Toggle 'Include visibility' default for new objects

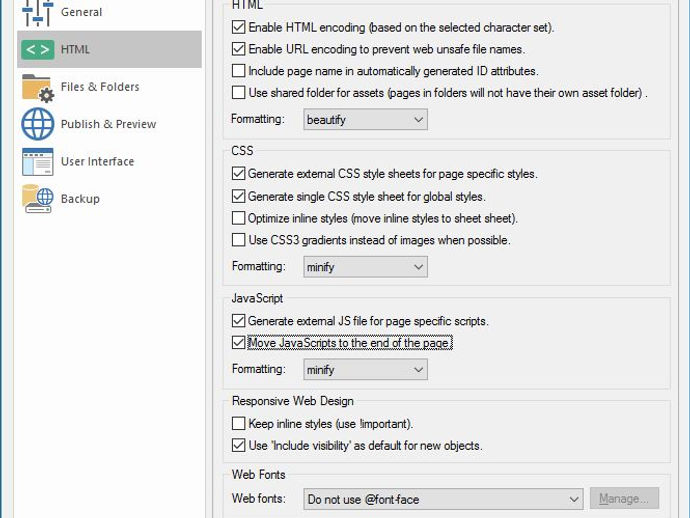coord(239,445)
